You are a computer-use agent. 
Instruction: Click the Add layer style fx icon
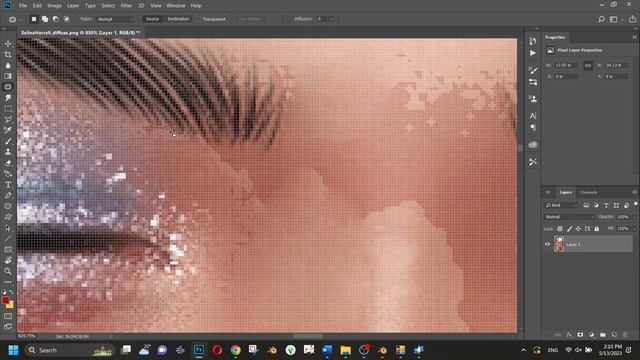pos(569,335)
